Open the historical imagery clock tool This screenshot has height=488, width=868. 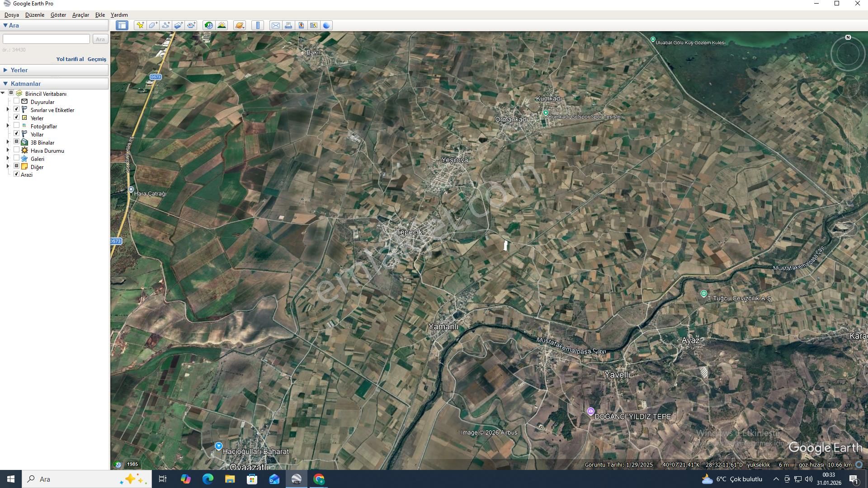(x=208, y=25)
